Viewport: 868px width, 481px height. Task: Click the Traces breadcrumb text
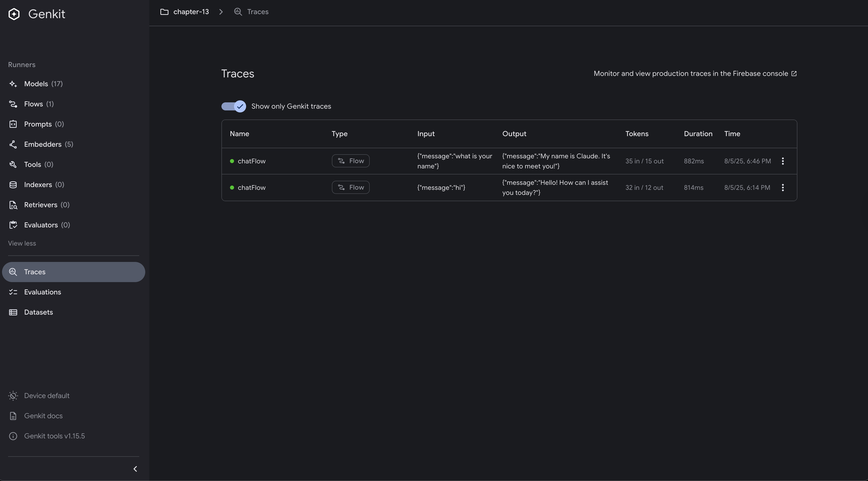coord(258,12)
